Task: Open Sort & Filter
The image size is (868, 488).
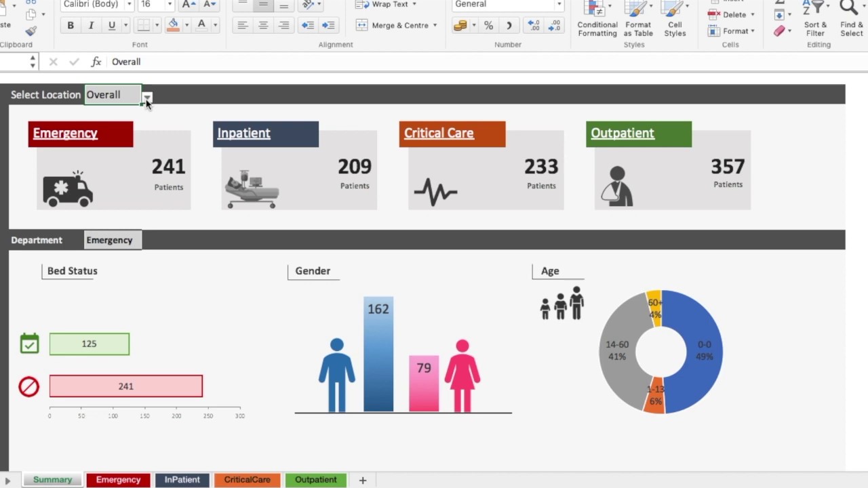Action: click(x=815, y=20)
